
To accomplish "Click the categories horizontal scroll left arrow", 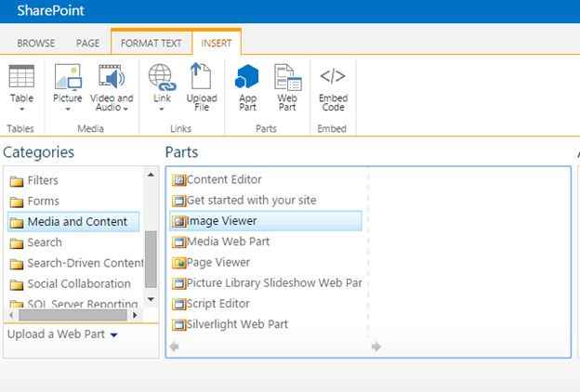I will (x=11, y=316).
